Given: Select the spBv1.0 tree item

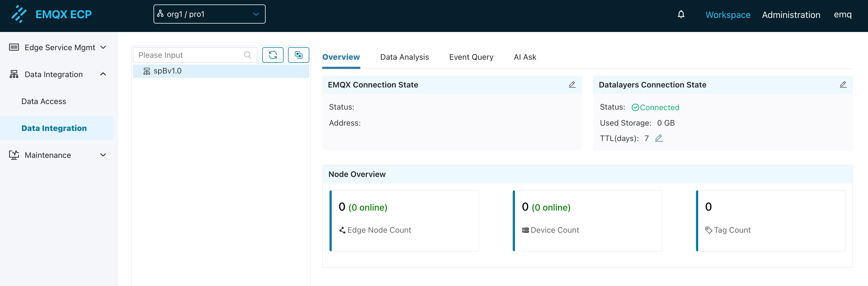Looking at the screenshot, I should coord(168,71).
